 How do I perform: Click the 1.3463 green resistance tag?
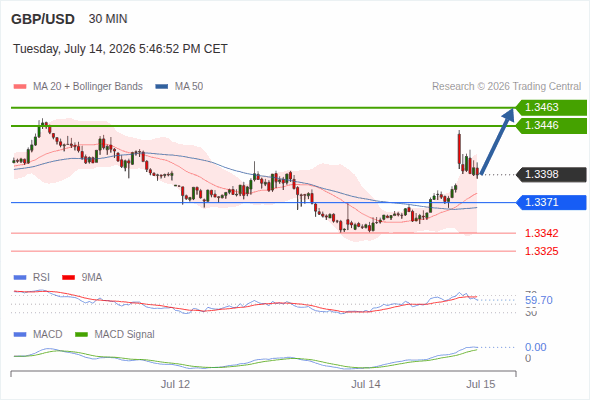(551, 107)
